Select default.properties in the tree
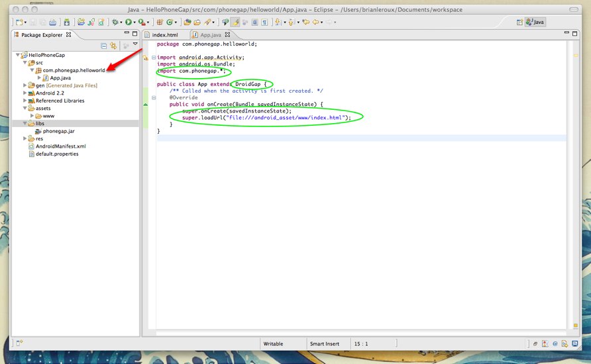This screenshot has height=364, width=591. 57,154
